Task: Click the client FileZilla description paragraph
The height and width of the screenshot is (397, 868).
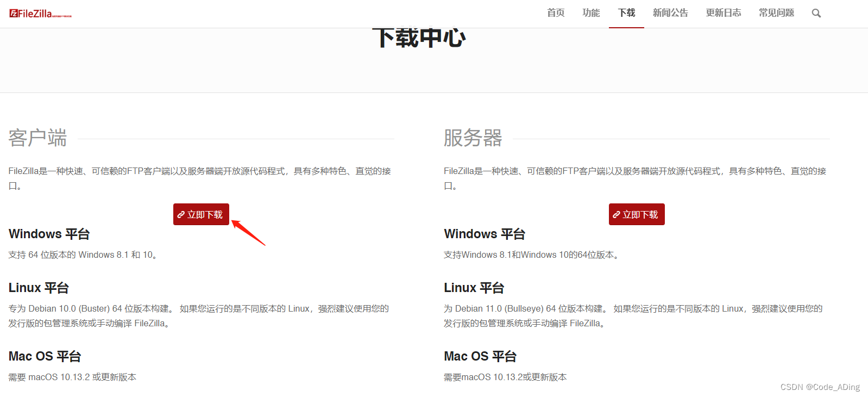Action: point(200,178)
